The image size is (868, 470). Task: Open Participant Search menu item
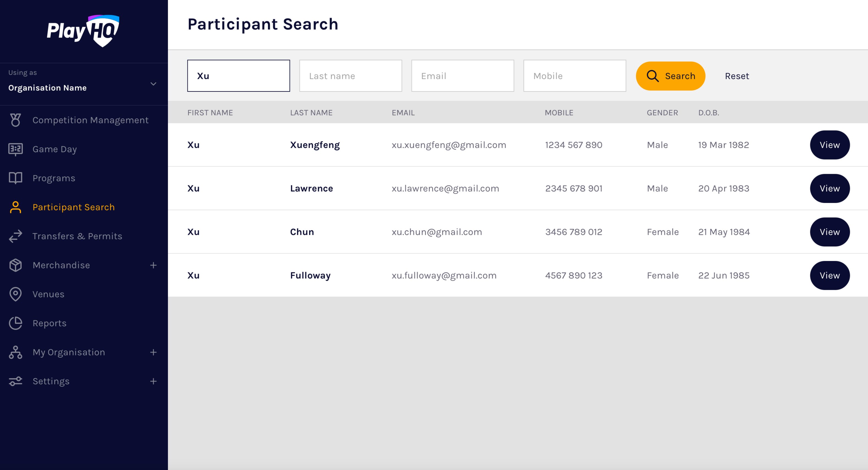coord(73,207)
